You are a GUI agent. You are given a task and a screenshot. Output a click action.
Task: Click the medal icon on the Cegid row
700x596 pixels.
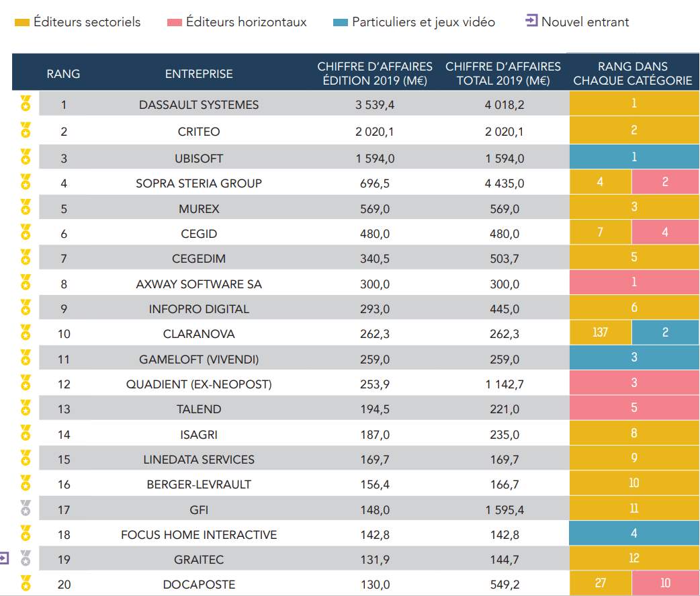tap(26, 232)
